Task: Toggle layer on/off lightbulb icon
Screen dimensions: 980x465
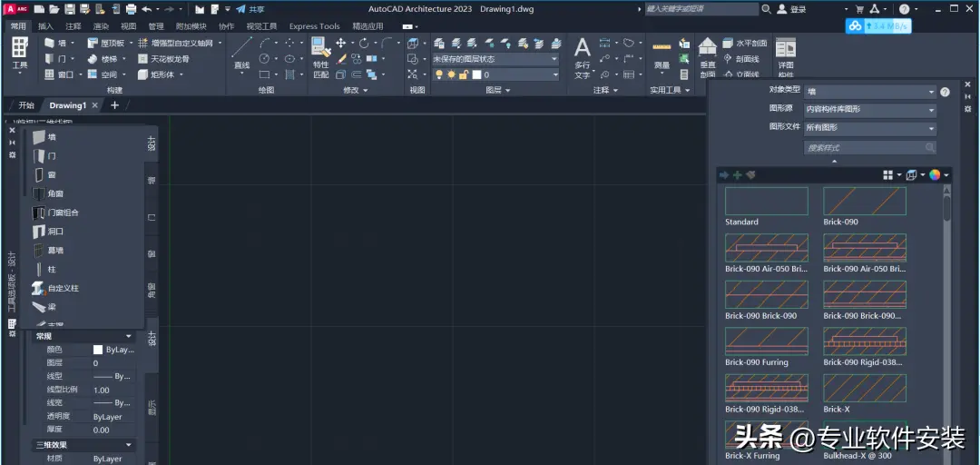Action: point(439,74)
